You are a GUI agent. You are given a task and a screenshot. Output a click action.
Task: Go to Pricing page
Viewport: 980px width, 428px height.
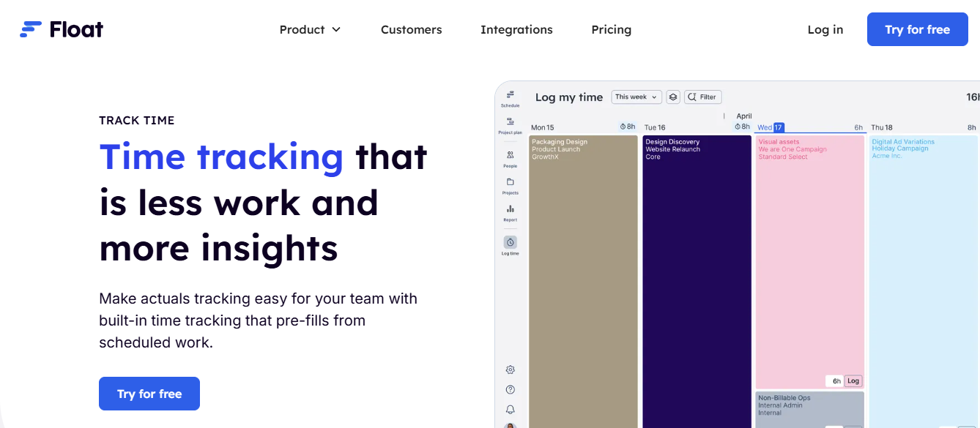pos(612,30)
